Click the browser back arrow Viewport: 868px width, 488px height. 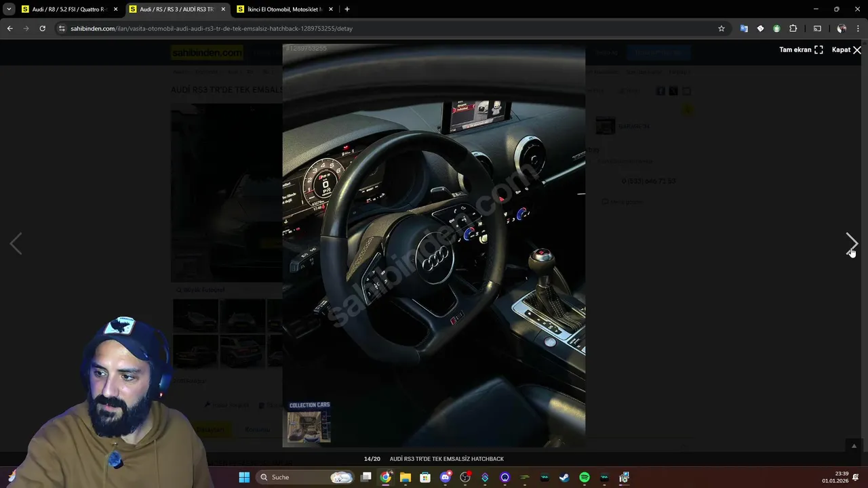tap(9, 28)
